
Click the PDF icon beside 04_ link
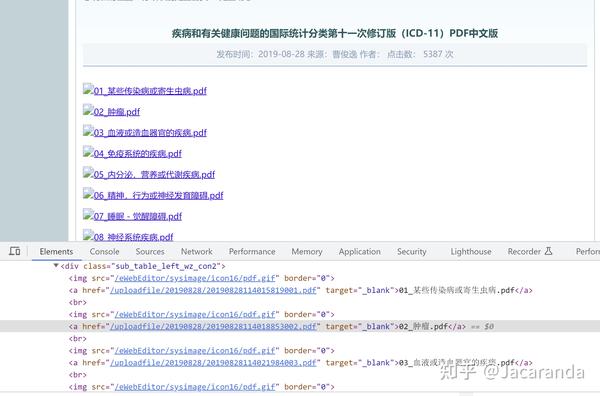point(88,152)
